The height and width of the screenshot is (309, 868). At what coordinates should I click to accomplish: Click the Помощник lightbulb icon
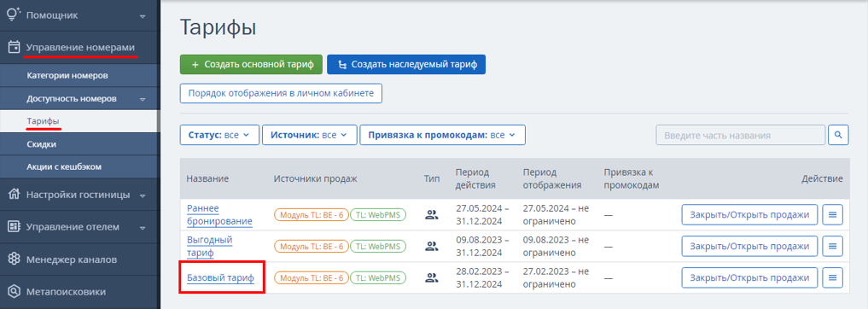tap(14, 15)
